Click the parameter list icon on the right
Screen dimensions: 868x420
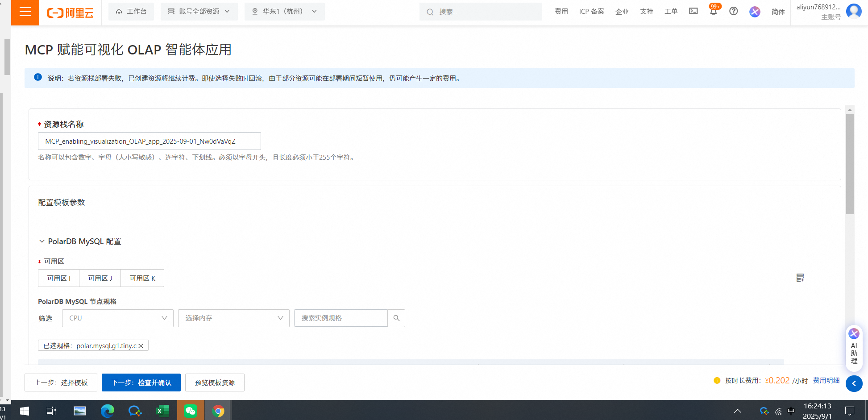pyautogui.click(x=800, y=278)
